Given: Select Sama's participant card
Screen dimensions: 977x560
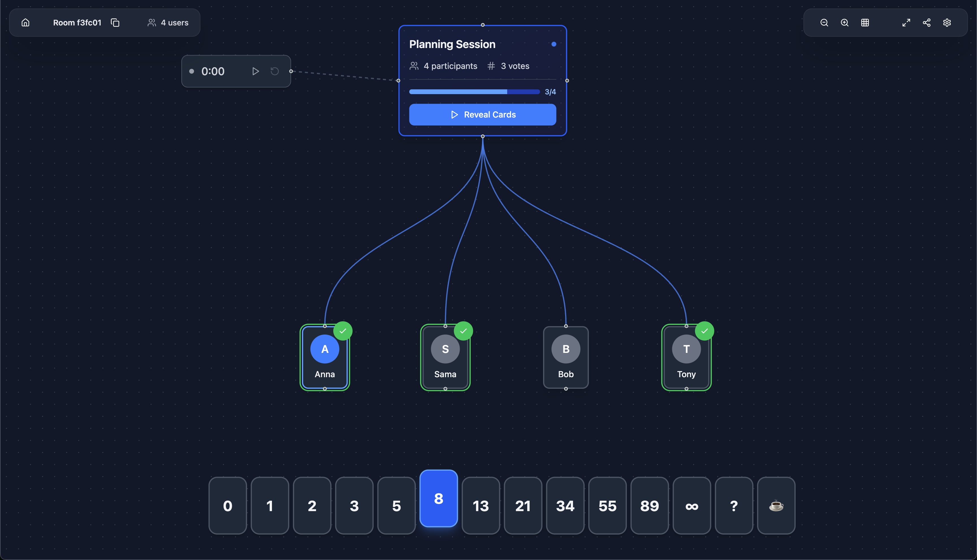Looking at the screenshot, I should pos(445,357).
